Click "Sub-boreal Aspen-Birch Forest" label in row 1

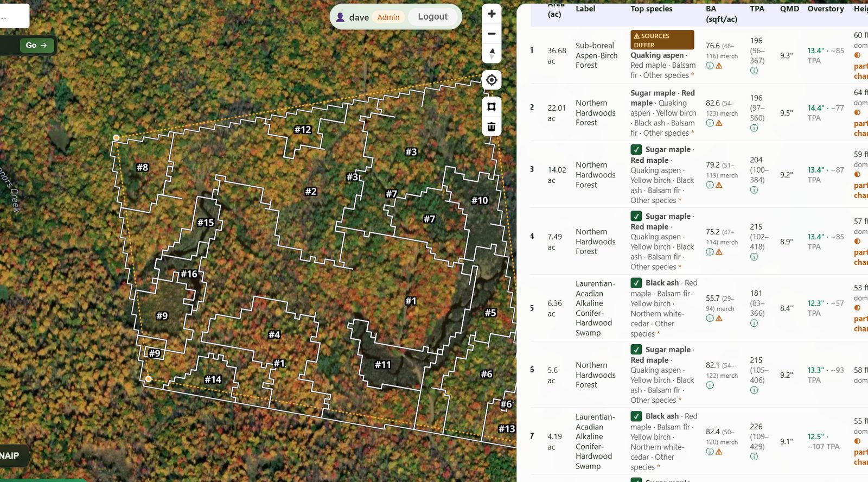[596, 55]
